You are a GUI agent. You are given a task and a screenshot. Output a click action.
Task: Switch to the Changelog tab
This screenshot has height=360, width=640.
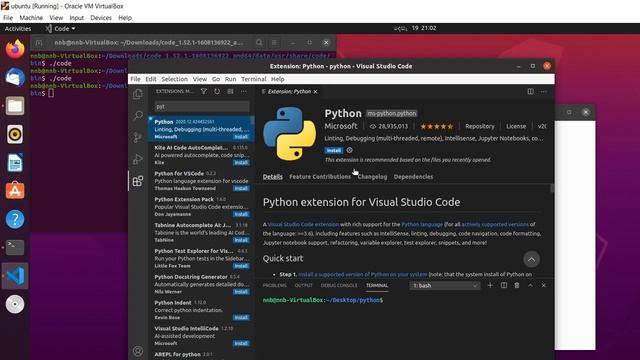click(x=372, y=177)
